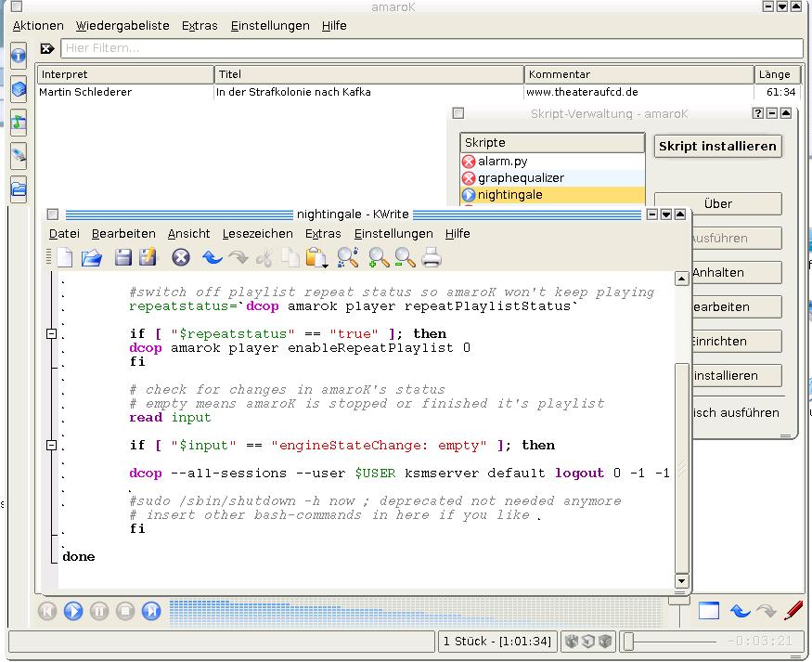Close the document with the X toolbar icon
This screenshot has width=812, height=662.
(181, 257)
